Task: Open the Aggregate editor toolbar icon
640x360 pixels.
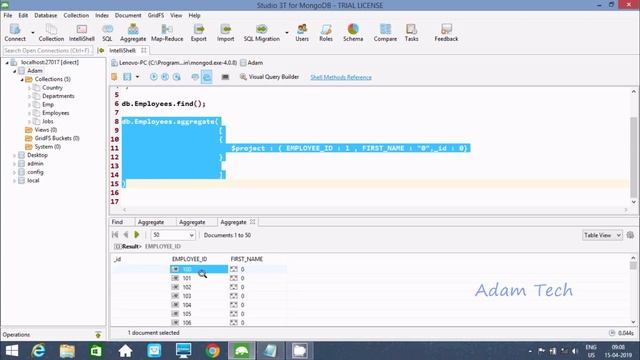Action: [x=133, y=33]
